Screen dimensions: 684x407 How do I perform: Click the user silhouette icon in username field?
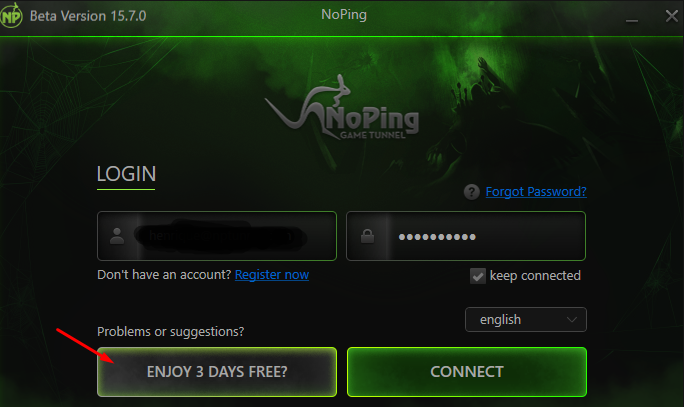pyautogui.click(x=116, y=236)
